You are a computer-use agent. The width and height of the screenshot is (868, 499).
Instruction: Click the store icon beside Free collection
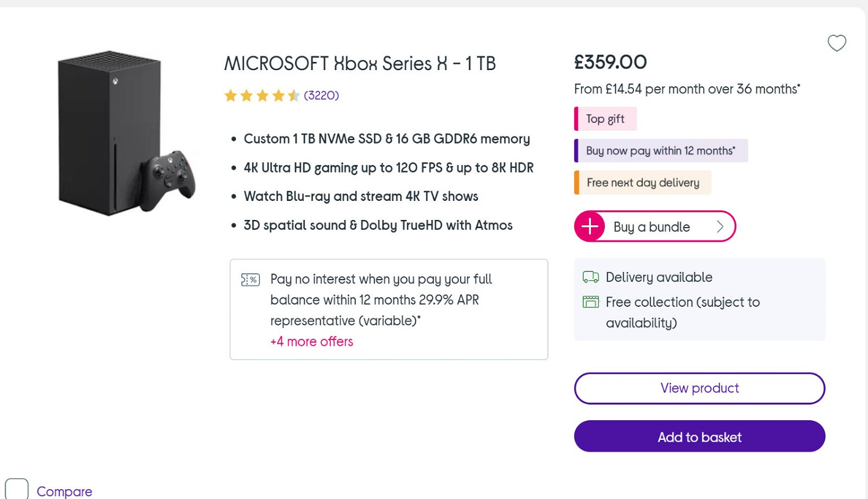click(x=591, y=302)
